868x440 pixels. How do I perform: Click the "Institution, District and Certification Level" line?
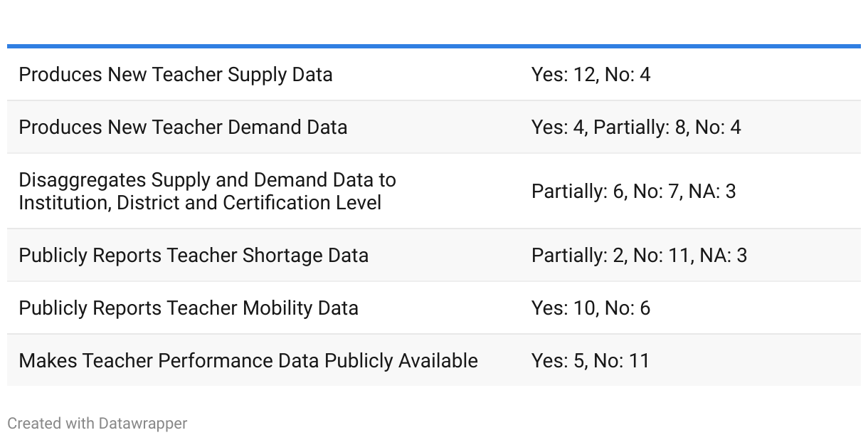tap(200, 203)
